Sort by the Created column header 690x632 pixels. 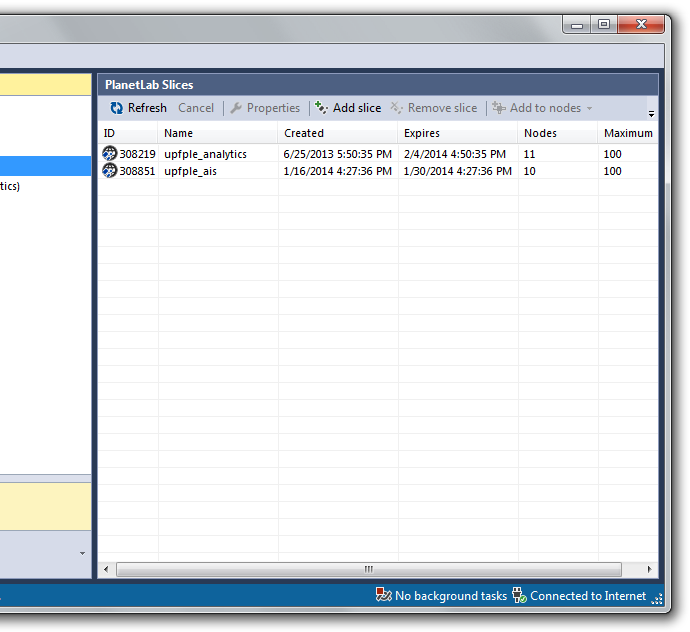[x=338, y=133]
